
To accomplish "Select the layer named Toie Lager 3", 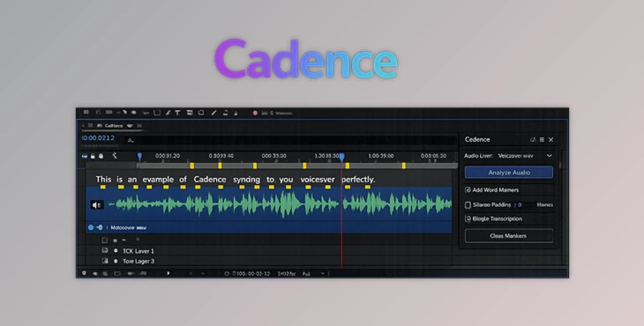I will click(139, 261).
